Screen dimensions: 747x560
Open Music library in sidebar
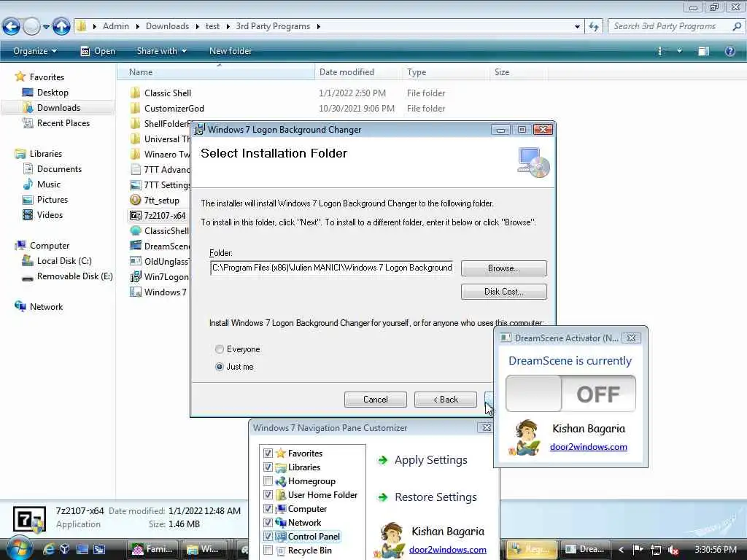pos(49,184)
